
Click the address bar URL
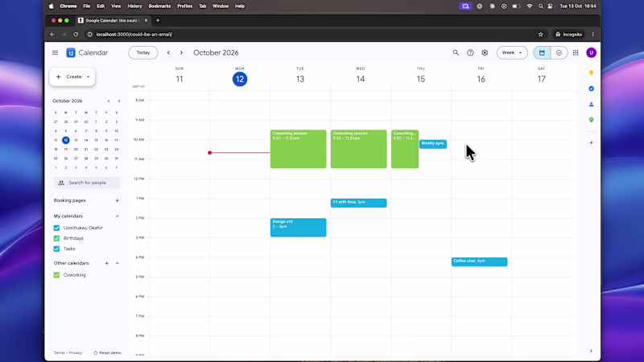click(x=134, y=35)
